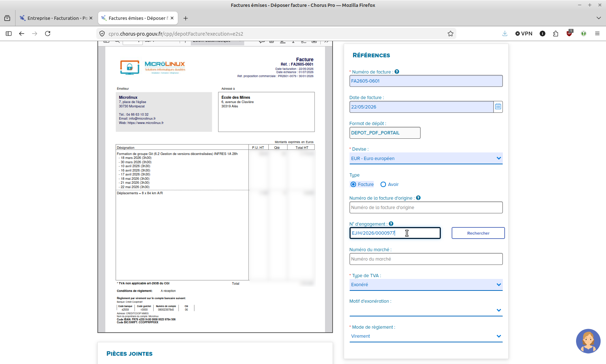The width and height of the screenshot is (606, 364).
Task: Open the uBlock Origin shield icon
Action: [569, 33]
